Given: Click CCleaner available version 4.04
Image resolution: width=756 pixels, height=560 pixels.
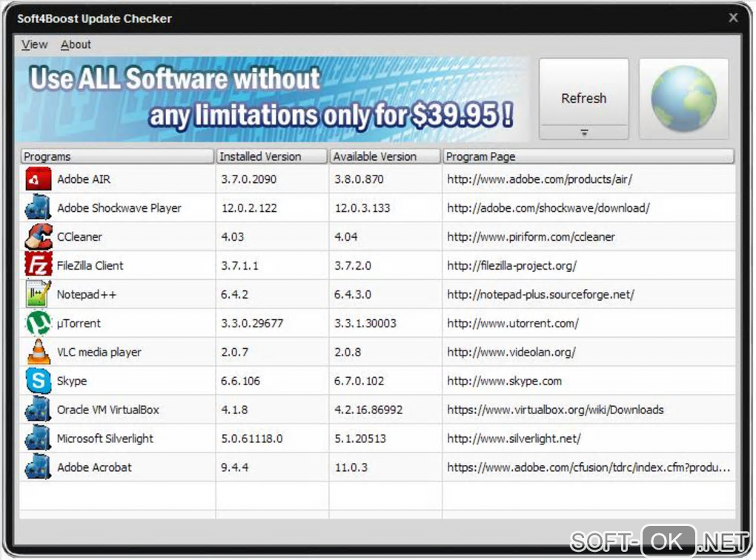Looking at the screenshot, I should (x=346, y=236).
